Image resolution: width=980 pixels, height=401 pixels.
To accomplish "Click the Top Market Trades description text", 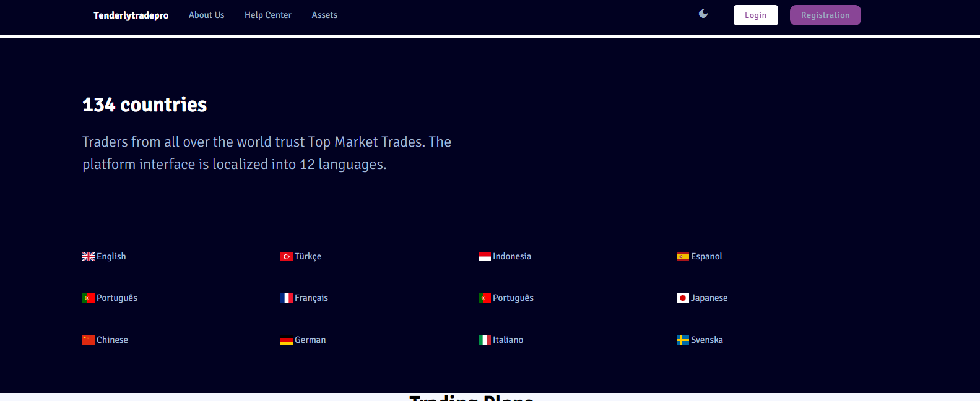I will 267,153.
